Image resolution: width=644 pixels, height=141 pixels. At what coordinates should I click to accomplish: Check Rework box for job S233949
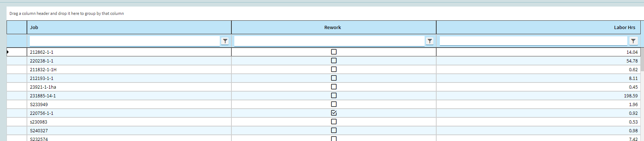point(334,104)
